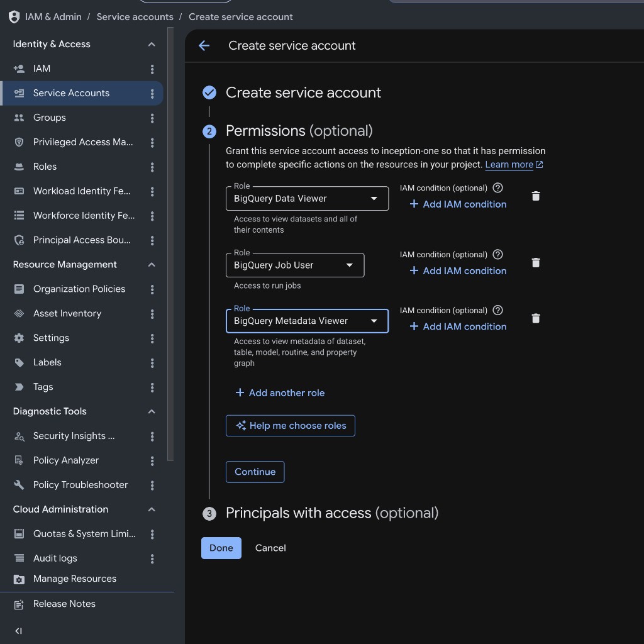Open Workload Identity Federation in sidebar

click(82, 191)
